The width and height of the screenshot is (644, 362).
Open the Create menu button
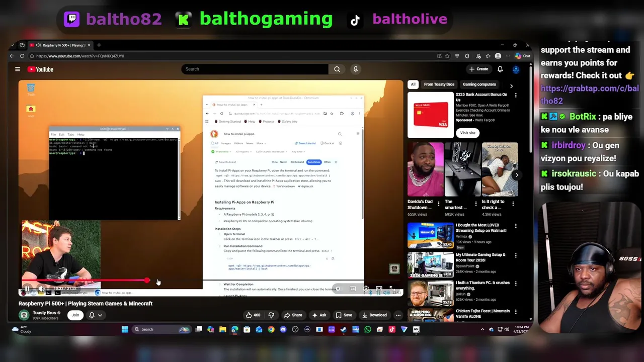478,69
